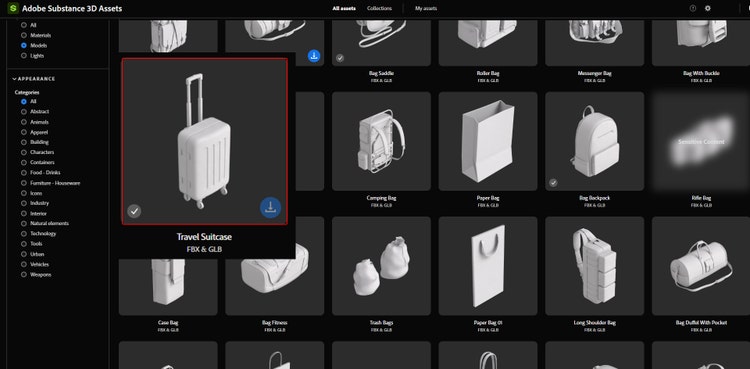Filter by the Weapons category
The height and width of the screenshot is (369, 750).
pos(24,275)
